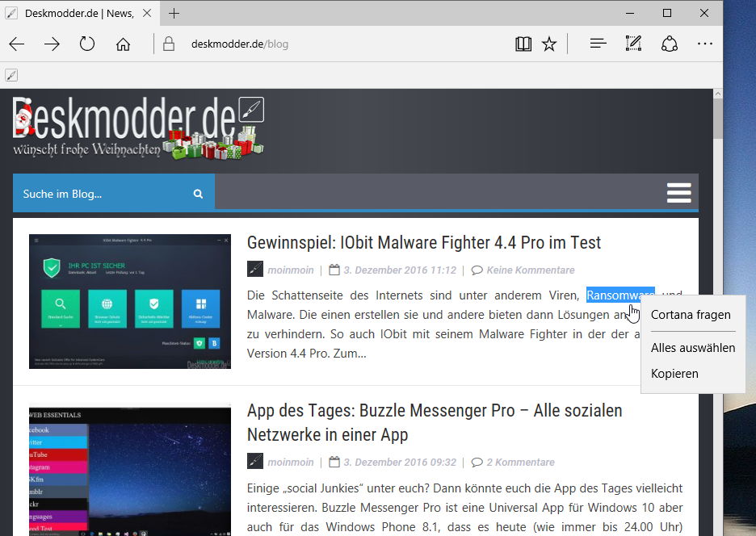Reload the current page
This screenshot has height=536, width=756.
[x=87, y=44]
